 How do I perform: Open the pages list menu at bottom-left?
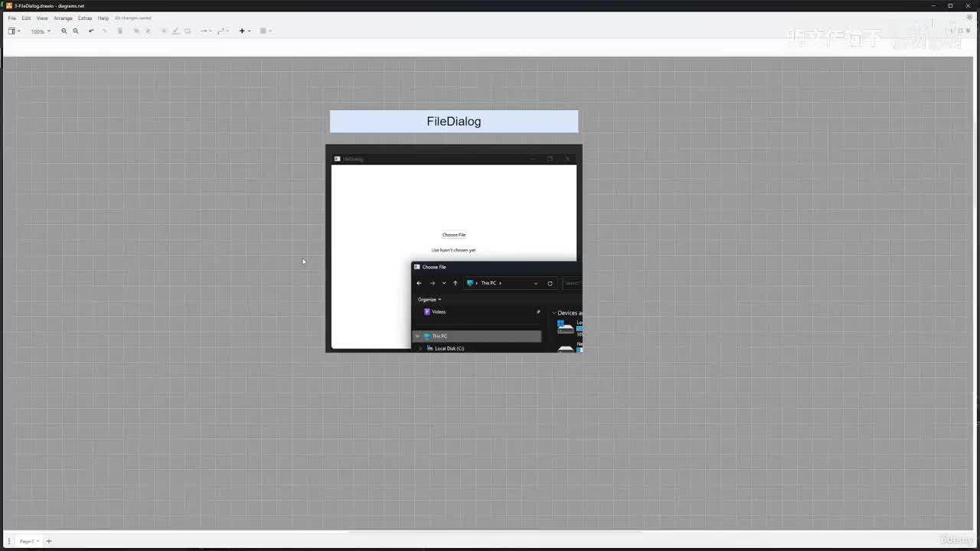[x=9, y=541]
